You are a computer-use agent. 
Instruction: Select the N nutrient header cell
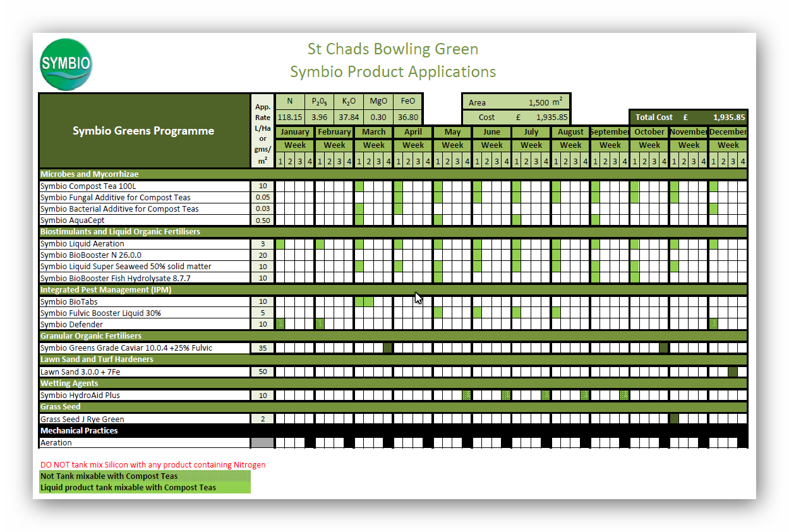tap(290, 101)
